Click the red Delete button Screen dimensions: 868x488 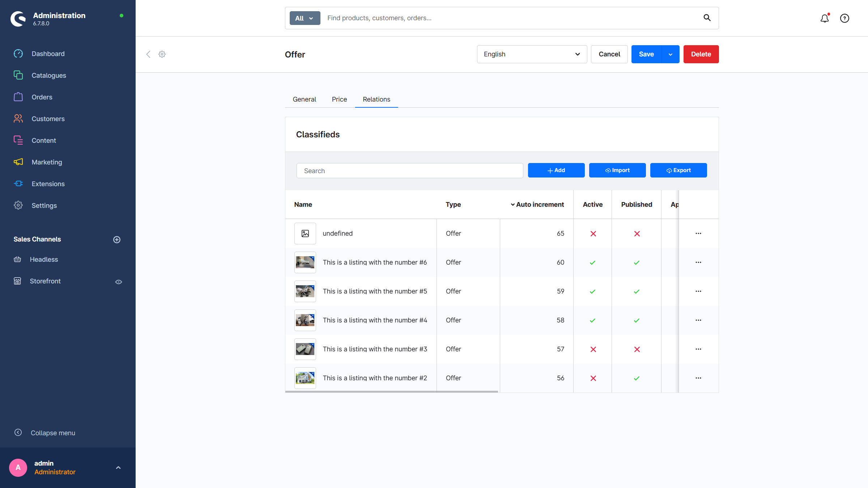point(701,54)
